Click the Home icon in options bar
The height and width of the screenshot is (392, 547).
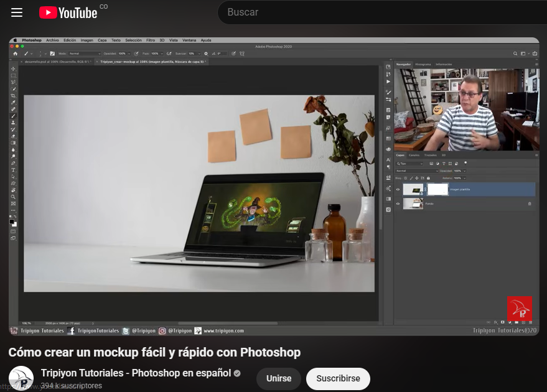tap(15, 54)
